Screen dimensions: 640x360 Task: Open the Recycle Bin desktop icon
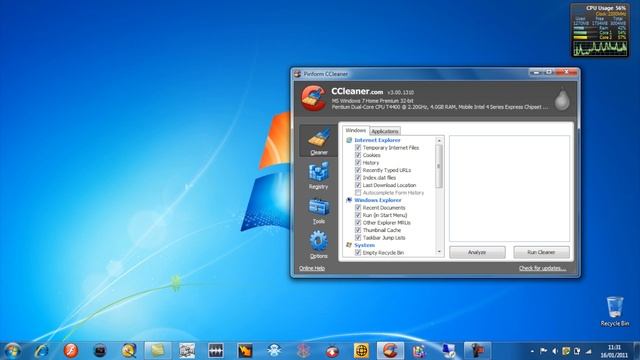(x=615, y=311)
